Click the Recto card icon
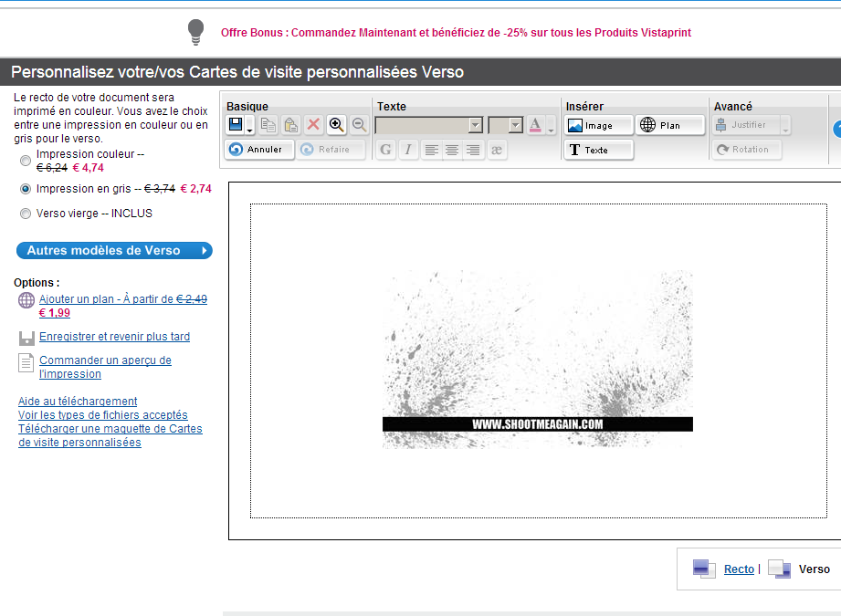This screenshot has height=616, width=841. tap(704, 569)
